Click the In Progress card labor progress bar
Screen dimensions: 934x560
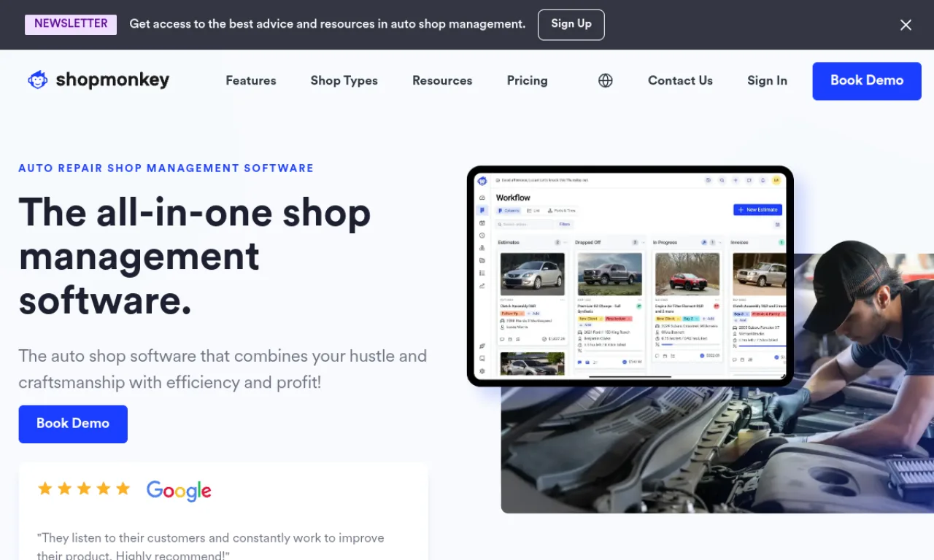690,344
